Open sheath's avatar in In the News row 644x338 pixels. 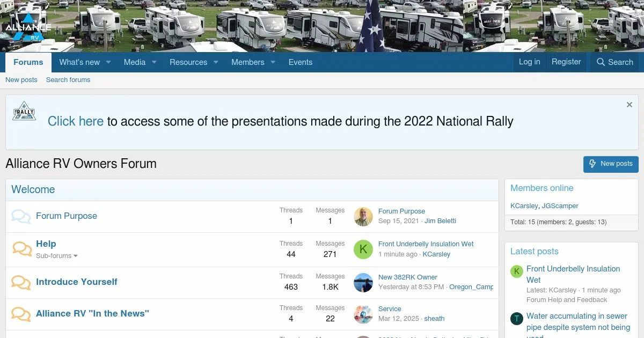[363, 314]
